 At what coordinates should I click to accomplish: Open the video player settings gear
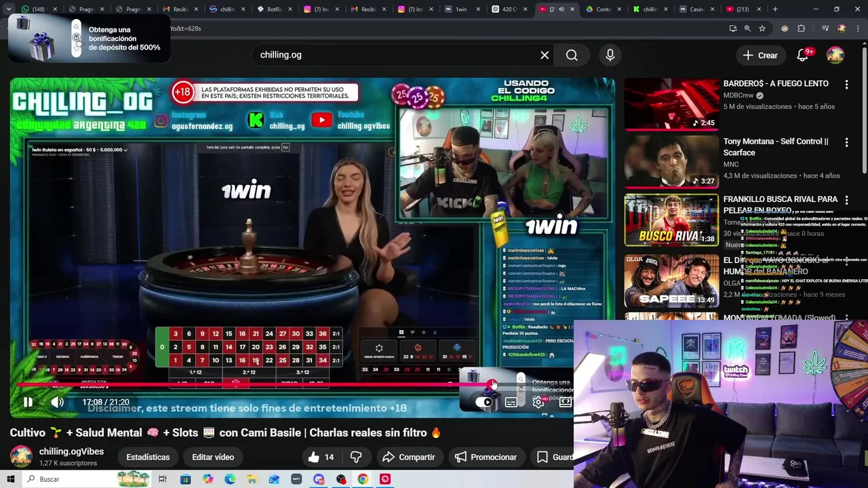click(x=538, y=402)
